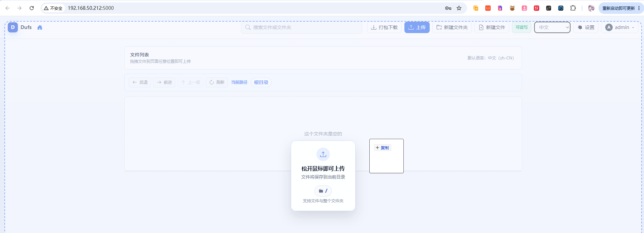Viewport: 644px width, 233px height.
Task: Click the red curly-braces extension icon
Action: [x=488, y=8]
